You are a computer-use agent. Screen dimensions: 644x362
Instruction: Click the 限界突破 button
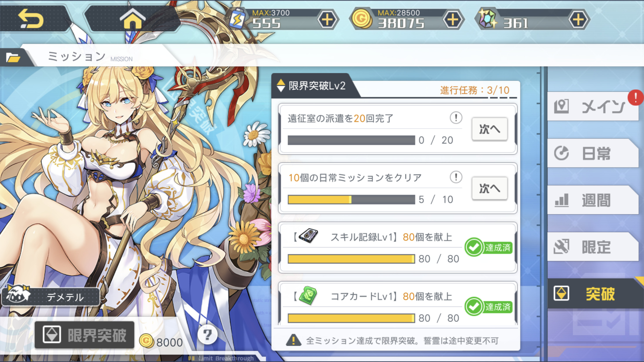point(85,335)
